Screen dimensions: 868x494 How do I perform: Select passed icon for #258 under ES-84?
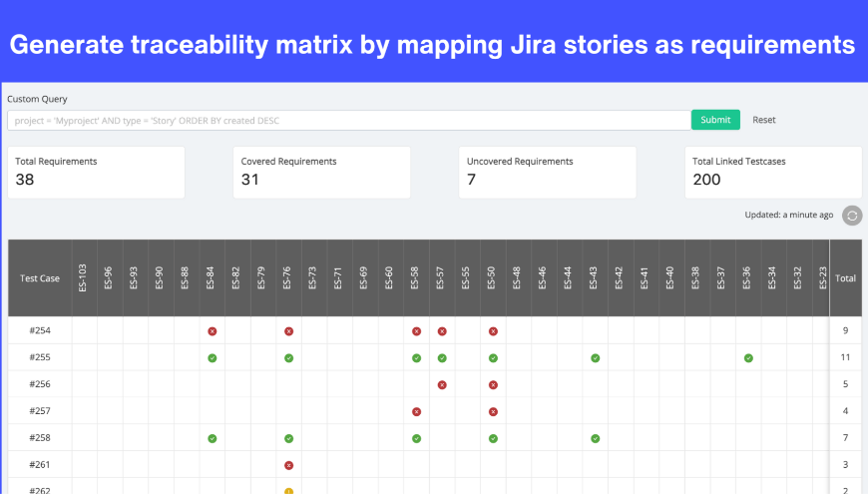[213, 438]
